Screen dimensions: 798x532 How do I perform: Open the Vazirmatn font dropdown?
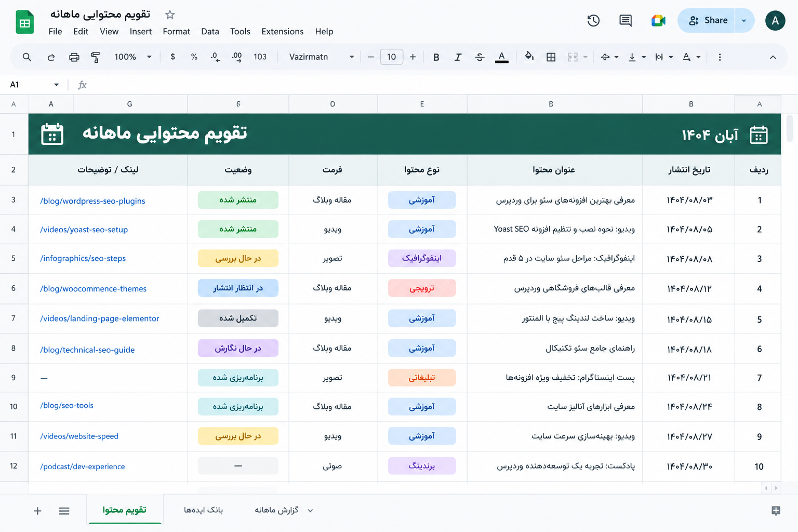click(x=322, y=57)
